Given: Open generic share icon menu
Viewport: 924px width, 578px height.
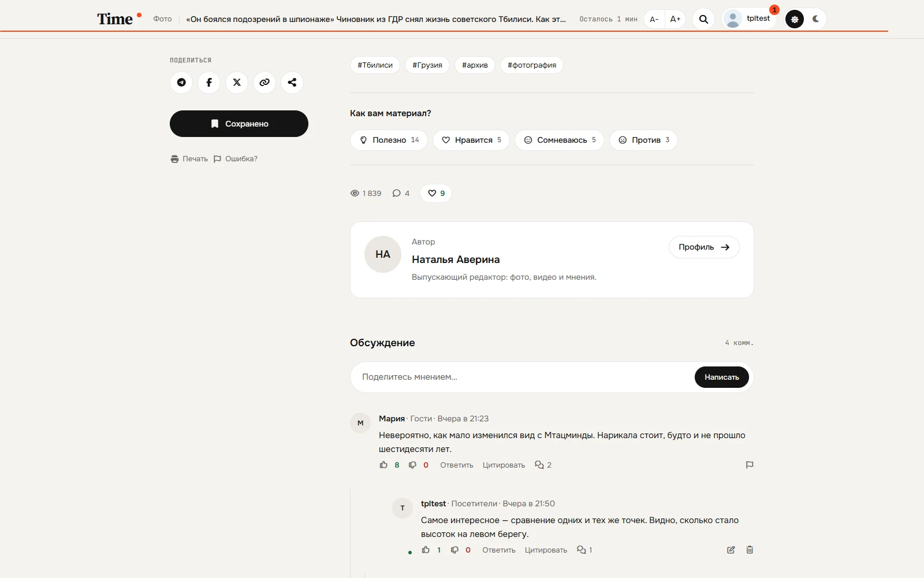Looking at the screenshot, I should [x=292, y=83].
